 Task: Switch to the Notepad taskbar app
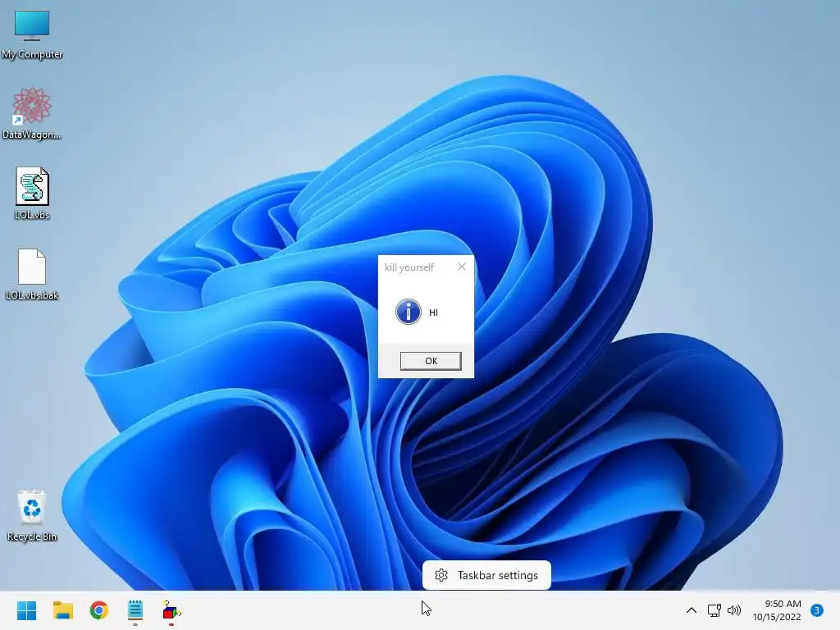click(135, 610)
